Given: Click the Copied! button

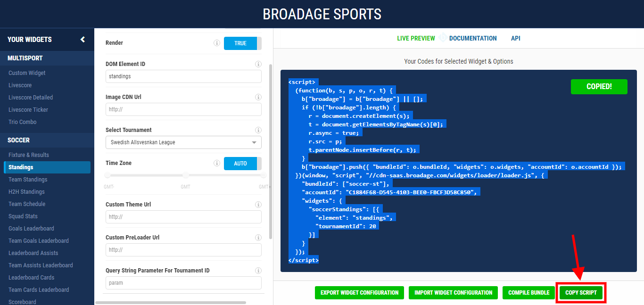Looking at the screenshot, I should point(599,87).
